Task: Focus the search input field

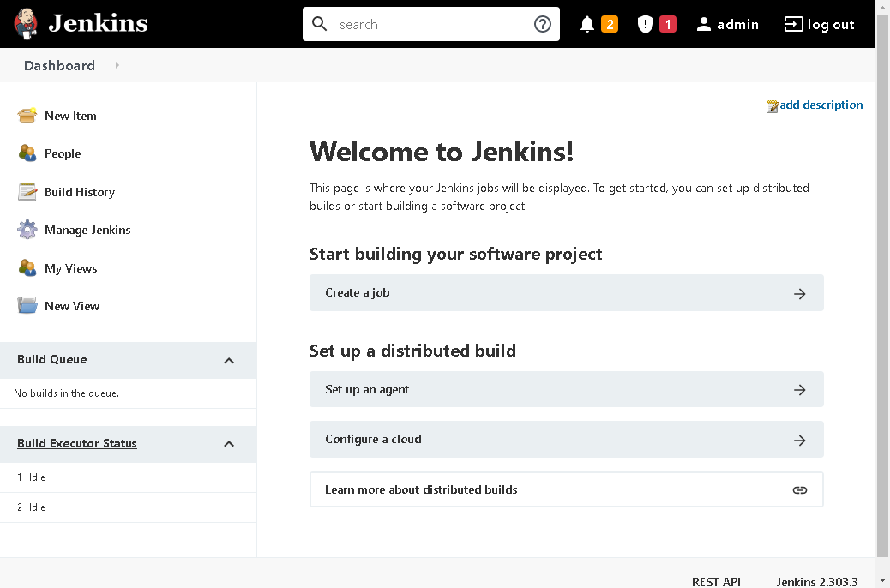Action: [x=431, y=24]
